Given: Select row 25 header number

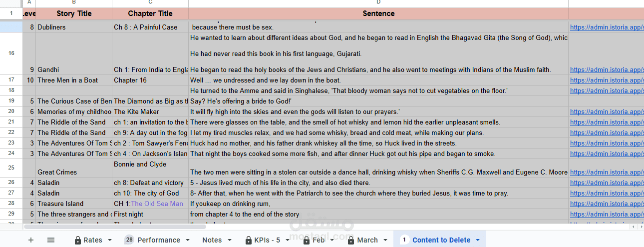Looking at the screenshot, I should pyautogui.click(x=11, y=168).
